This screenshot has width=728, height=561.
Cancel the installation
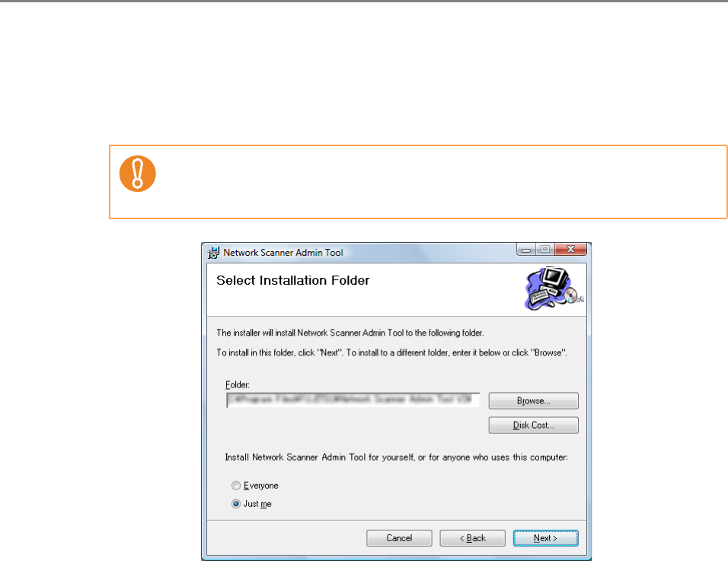tap(399, 538)
